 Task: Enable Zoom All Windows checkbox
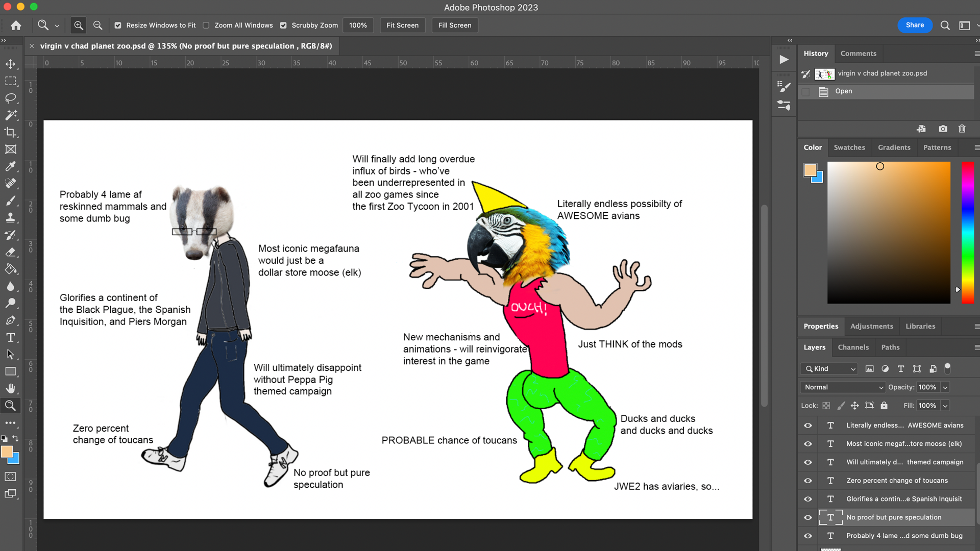point(206,25)
